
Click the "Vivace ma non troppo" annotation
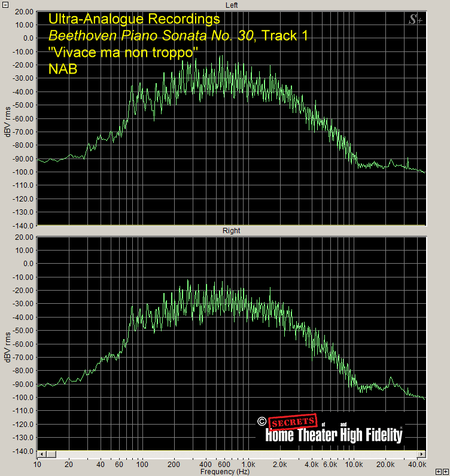point(123,53)
